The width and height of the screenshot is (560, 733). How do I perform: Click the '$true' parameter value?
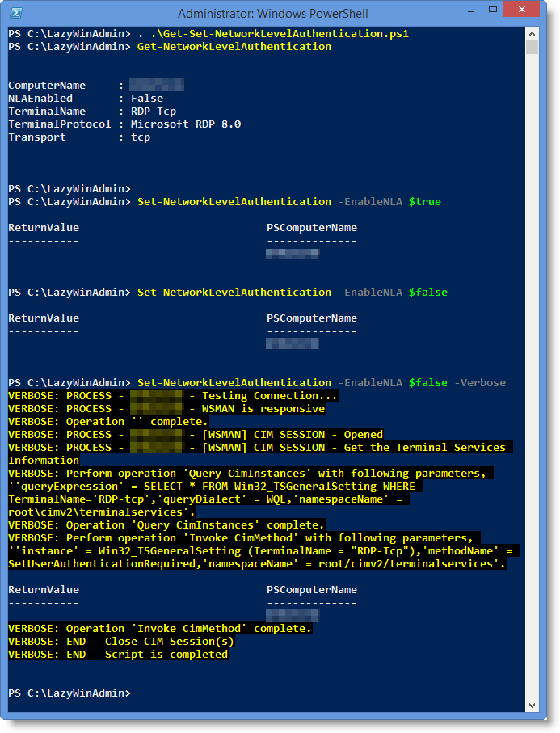pyautogui.click(x=424, y=201)
